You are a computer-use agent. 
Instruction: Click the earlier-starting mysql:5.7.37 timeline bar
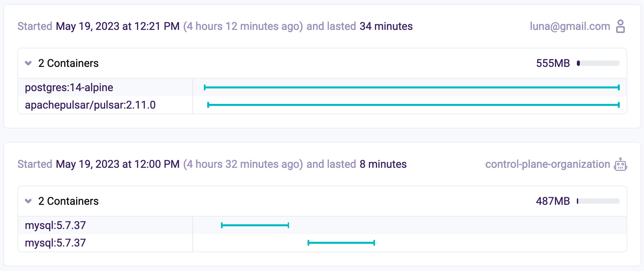click(255, 225)
